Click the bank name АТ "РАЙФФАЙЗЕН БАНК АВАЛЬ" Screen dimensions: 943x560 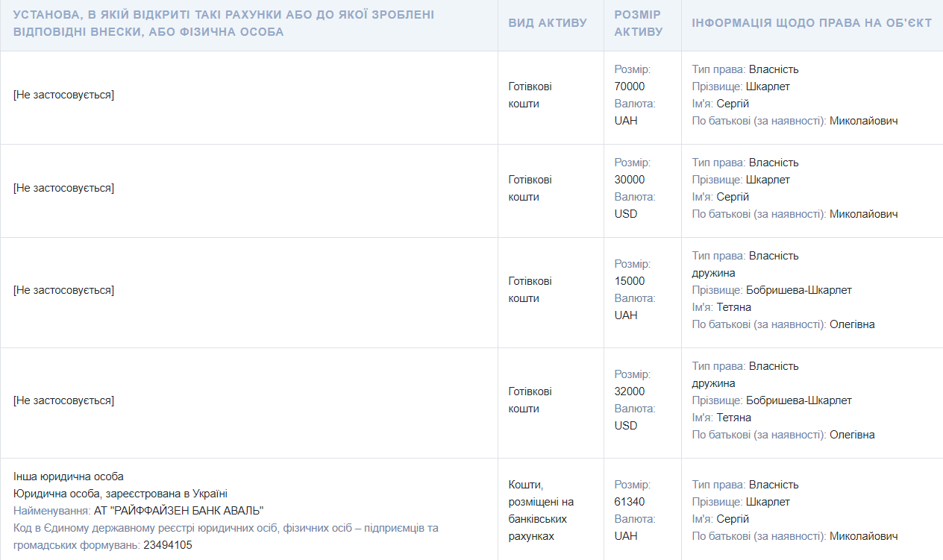179,511
